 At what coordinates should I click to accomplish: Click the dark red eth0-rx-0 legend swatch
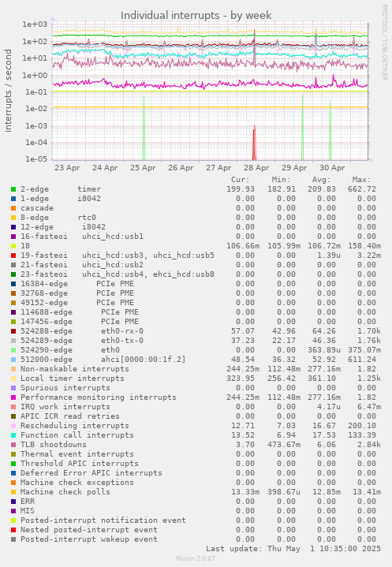13,331
